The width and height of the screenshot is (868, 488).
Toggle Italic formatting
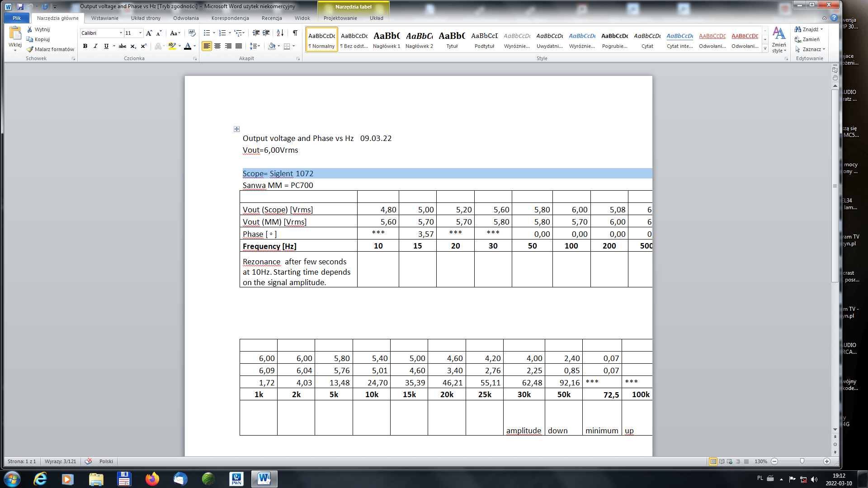click(x=95, y=46)
